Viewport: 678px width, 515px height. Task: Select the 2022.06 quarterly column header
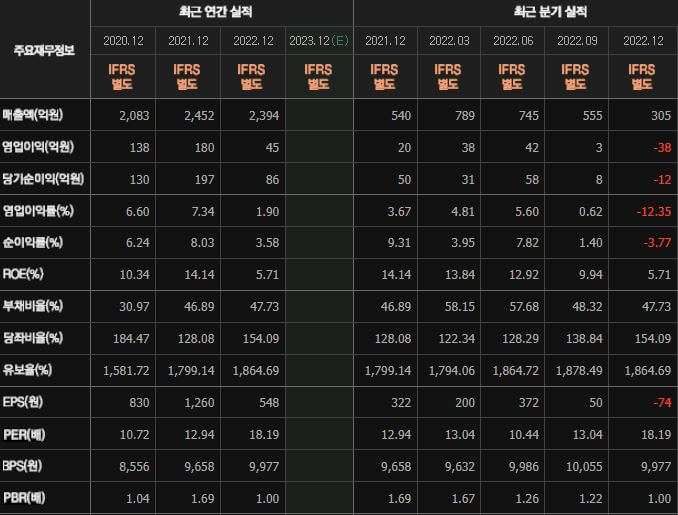(513, 41)
